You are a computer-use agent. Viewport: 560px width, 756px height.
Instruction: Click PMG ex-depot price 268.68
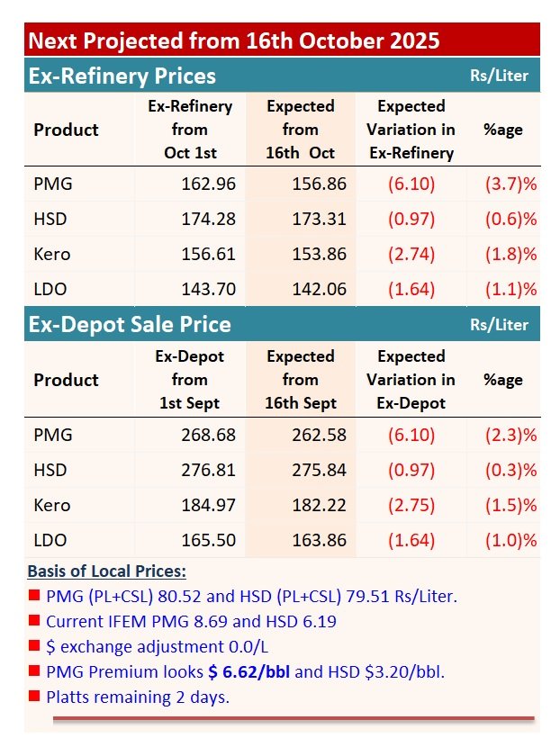tap(208, 435)
